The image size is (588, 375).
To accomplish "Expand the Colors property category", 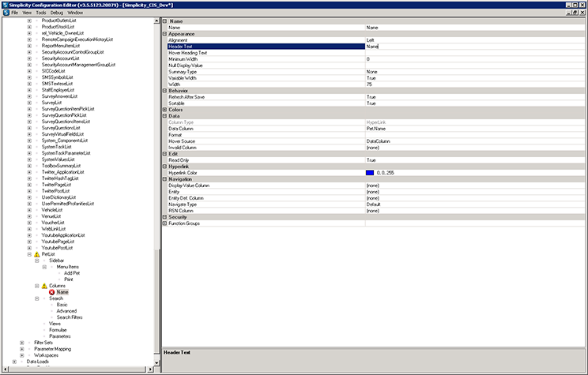I will (164, 110).
